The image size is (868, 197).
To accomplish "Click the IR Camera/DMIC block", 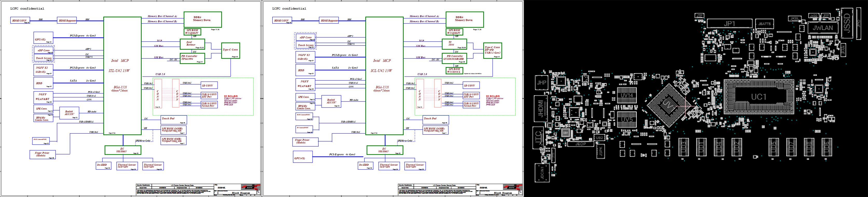I will [x=304, y=129].
